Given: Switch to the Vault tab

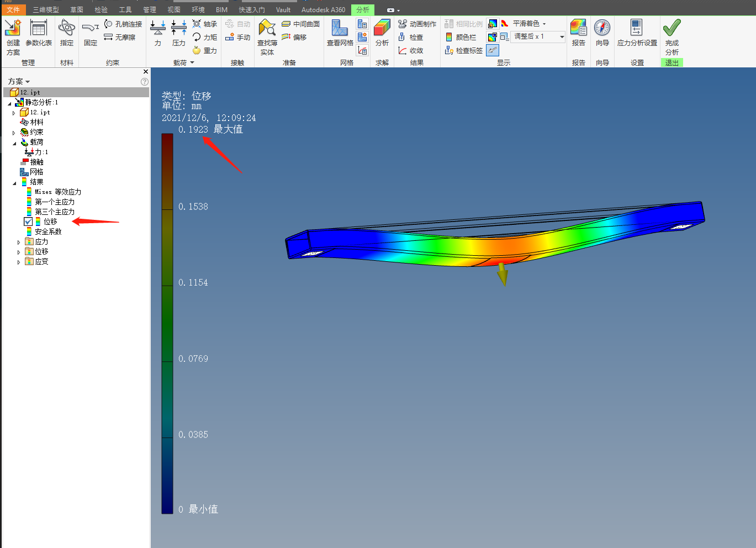Looking at the screenshot, I should [283, 10].
